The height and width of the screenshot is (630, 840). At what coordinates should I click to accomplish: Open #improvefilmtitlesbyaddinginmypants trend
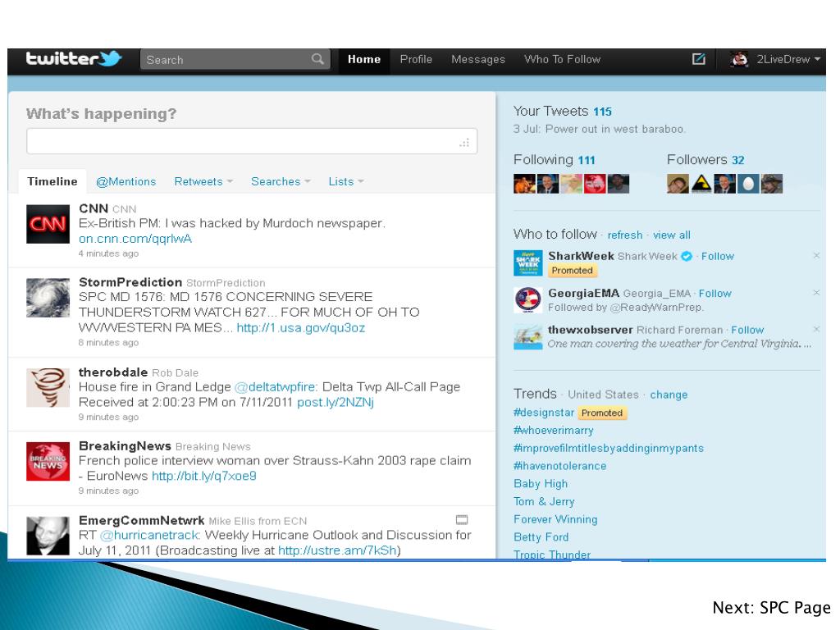coord(609,448)
